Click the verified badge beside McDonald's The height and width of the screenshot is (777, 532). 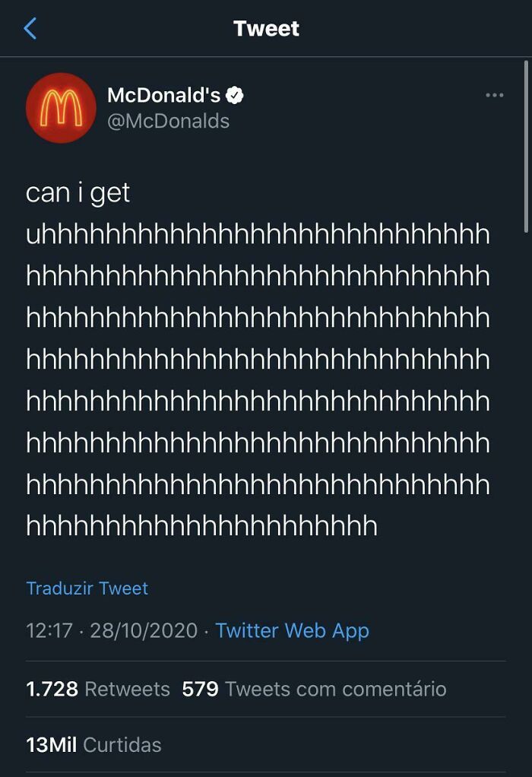tap(236, 96)
